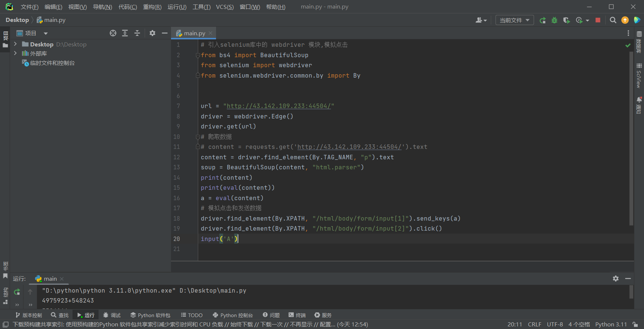This screenshot has height=329, width=644.
Task: Open TODO tool window
Action: (x=192, y=315)
